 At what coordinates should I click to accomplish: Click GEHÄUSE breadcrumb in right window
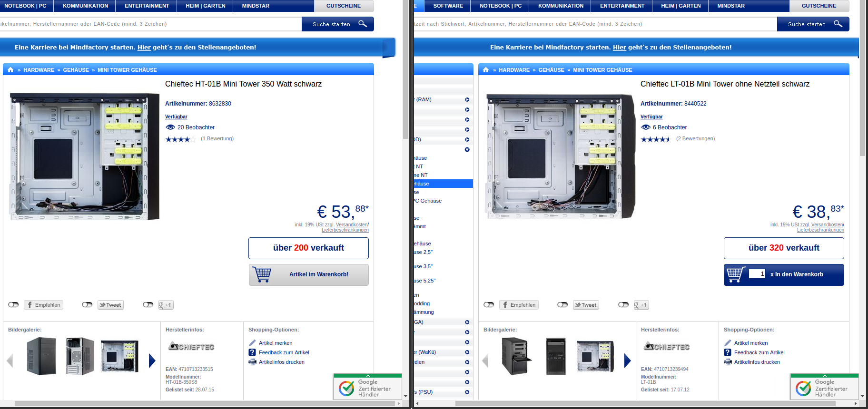[551, 70]
